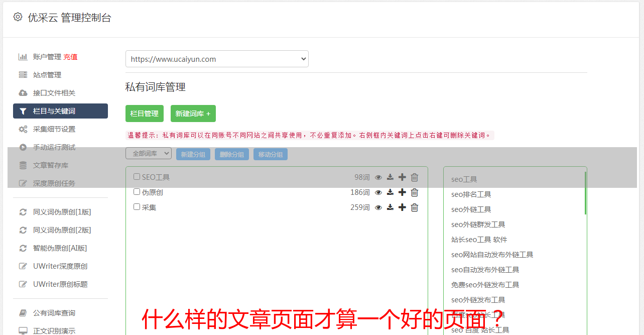Click the 同义词伪原创[2版] refresh icon

pyautogui.click(x=23, y=230)
